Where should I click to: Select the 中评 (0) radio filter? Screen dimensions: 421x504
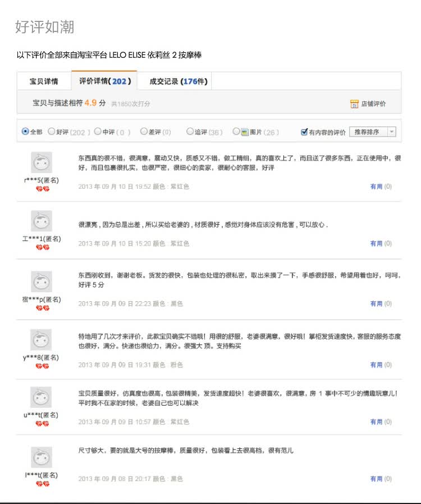coord(98,131)
